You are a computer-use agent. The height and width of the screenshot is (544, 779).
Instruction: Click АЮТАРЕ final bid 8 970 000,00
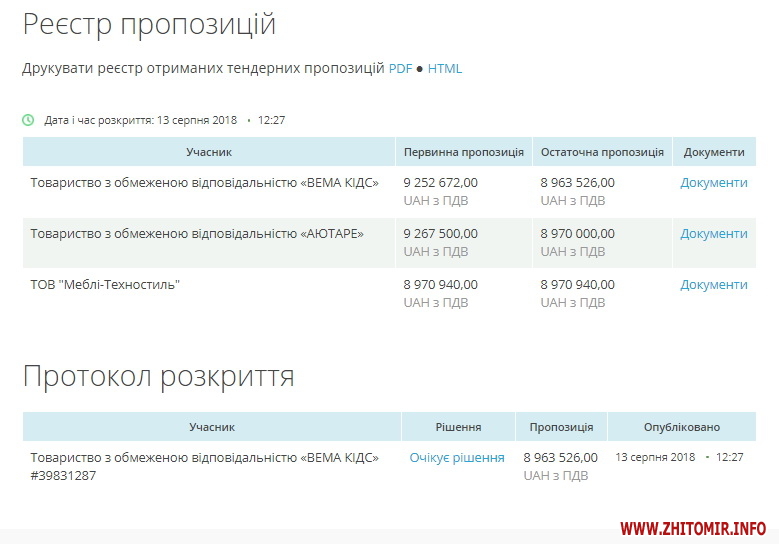click(x=577, y=234)
